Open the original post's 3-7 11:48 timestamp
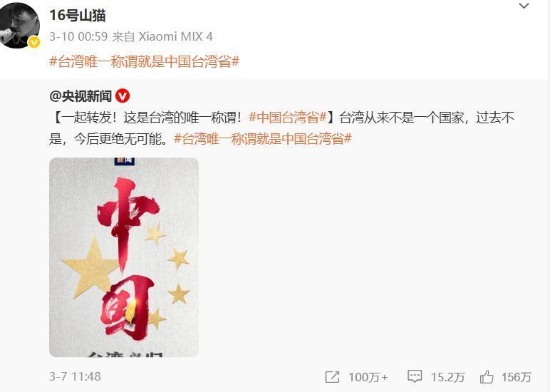This screenshot has width=550, height=392. (75, 376)
